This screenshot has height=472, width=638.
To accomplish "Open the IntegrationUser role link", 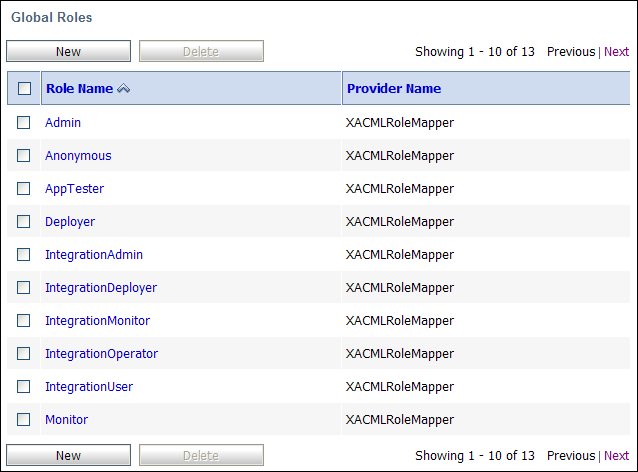I will coord(89,387).
